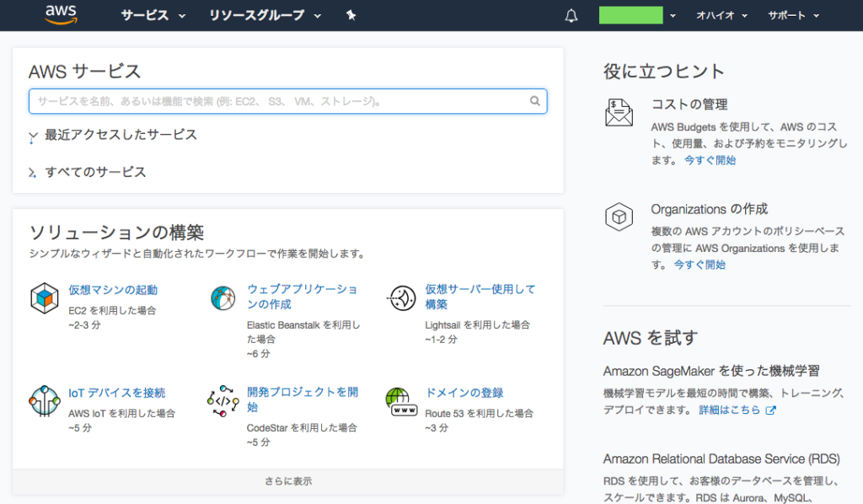This screenshot has height=504, width=863.
Task: Open notifications bell
Action: coord(571,15)
